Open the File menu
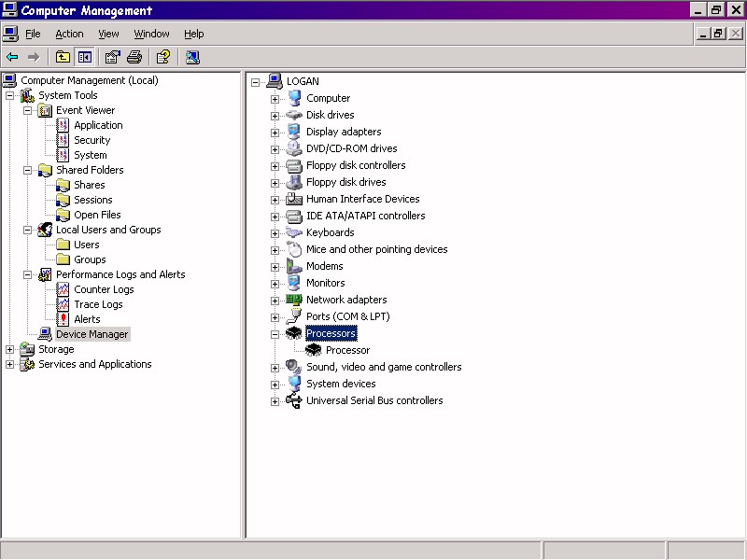Screen dimensions: 747x560 [x=33, y=34]
